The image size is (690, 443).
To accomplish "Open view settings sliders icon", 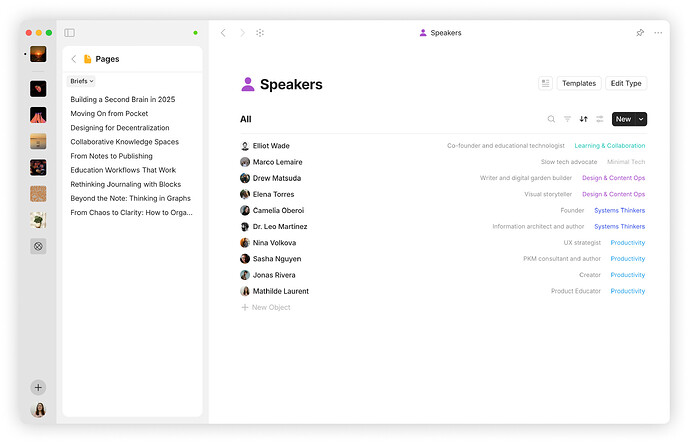I will pyautogui.click(x=600, y=119).
